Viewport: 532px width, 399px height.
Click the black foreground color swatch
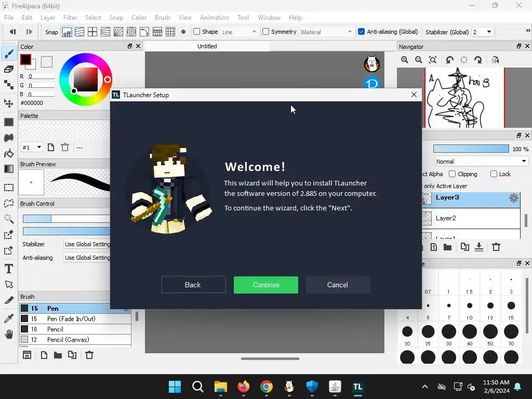(25, 60)
